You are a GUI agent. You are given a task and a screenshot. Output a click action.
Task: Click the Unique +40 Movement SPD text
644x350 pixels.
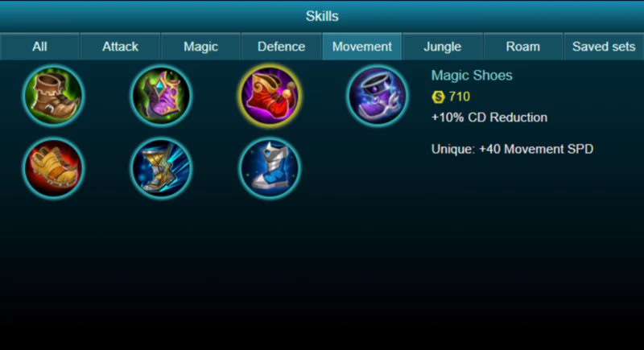tap(512, 149)
